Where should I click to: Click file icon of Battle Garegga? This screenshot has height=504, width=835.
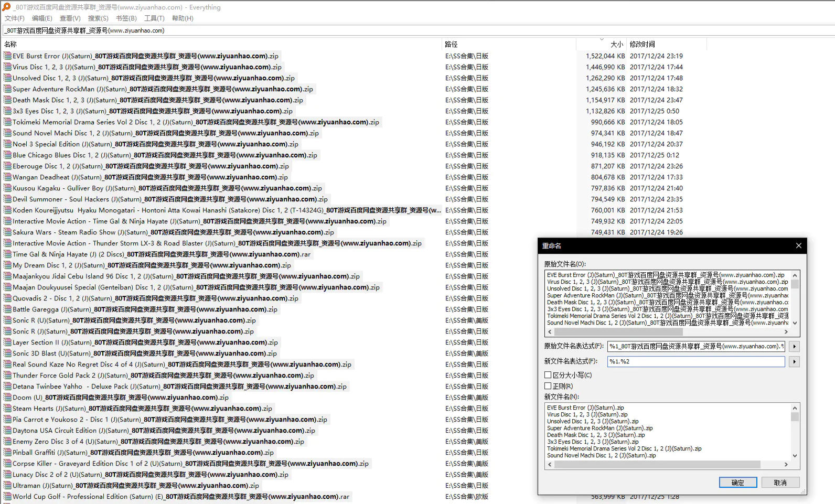[x=7, y=309]
